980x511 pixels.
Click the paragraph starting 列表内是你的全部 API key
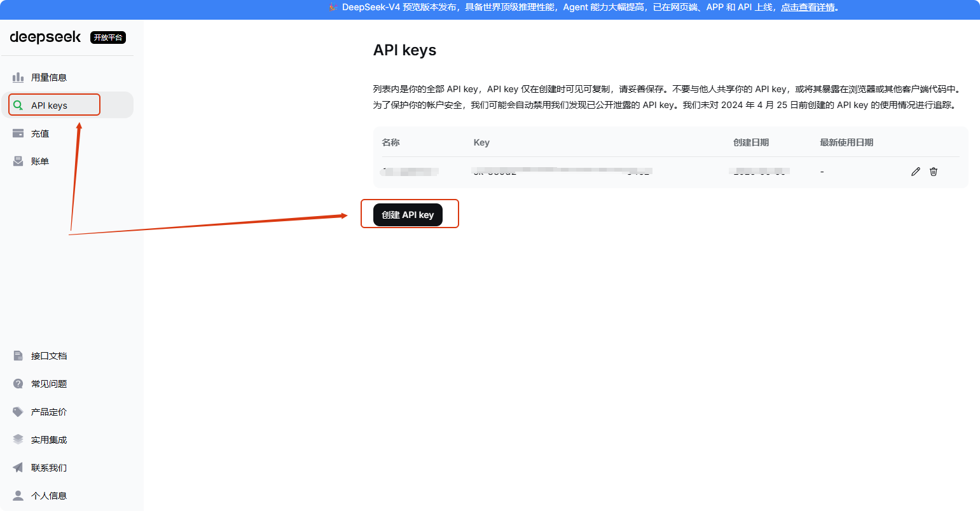click(666, 97)
